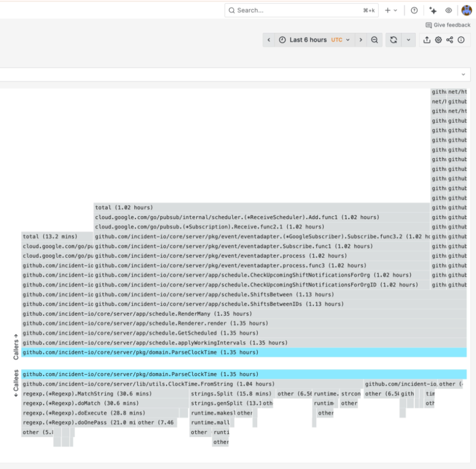The image size is (476, 469).
Task: Open dashboard settings gear icon
Action: [x=438, y=40]
